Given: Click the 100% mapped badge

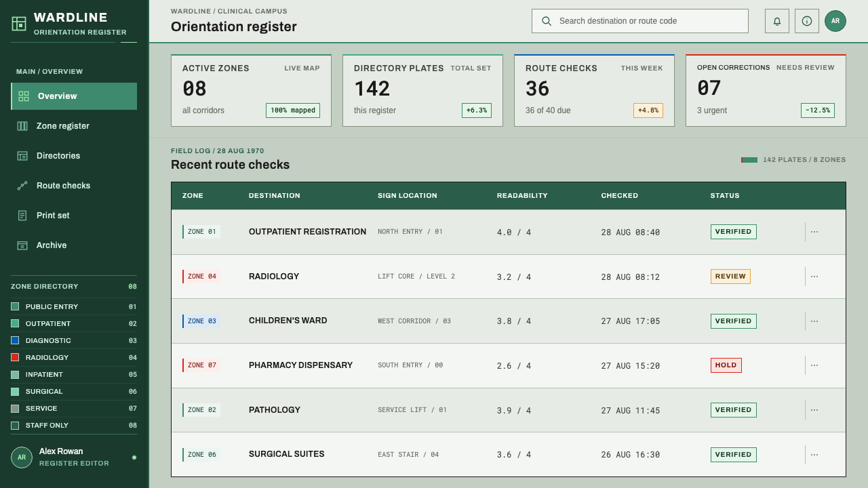Looking at the screenshot, I should 293,110.
